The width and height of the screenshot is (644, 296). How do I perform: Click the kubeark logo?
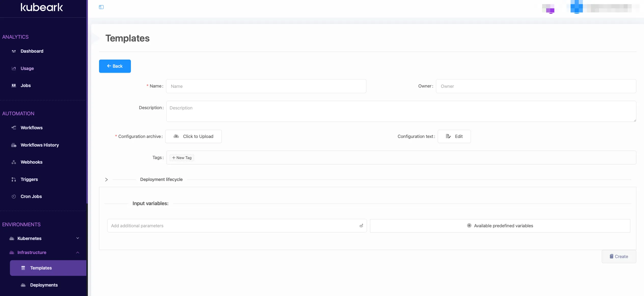[42, 7]
